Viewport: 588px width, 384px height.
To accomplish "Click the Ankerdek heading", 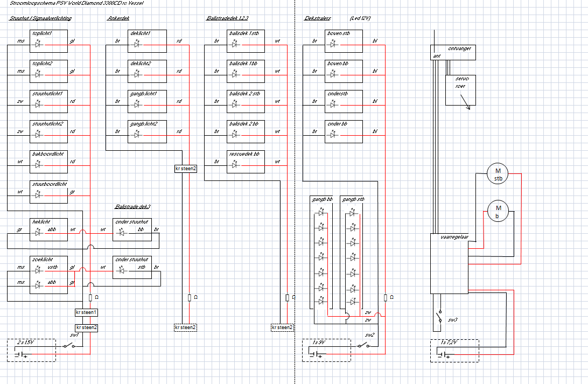I will pyautogui.click(x=118, y=18).
